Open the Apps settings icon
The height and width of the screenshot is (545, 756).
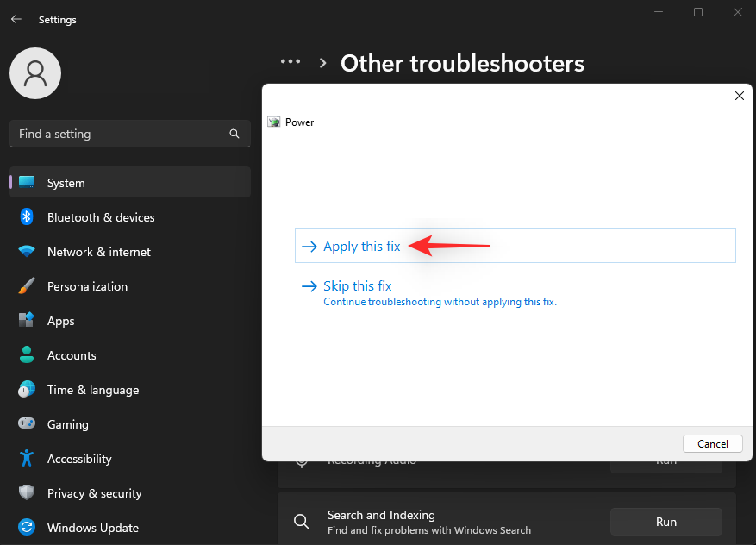pos(27,321)
